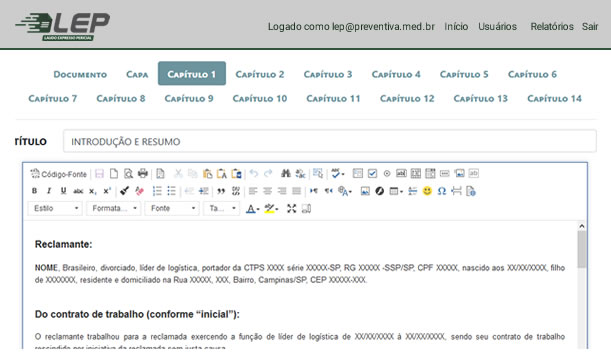
Task: Justify the text block
Action: pyautogui.click(x=297, y=191)
